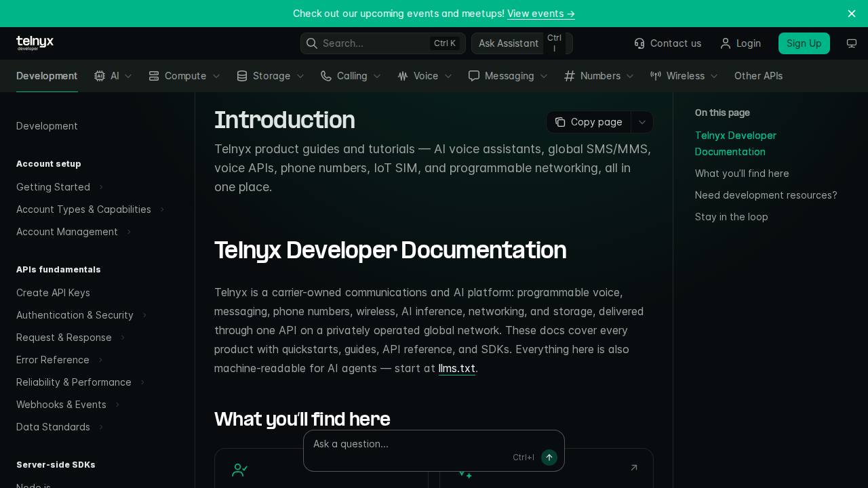Open the Copy page options dropdown arrow
The height and width of the screenshot is (488, 868).
click(642, 122)
